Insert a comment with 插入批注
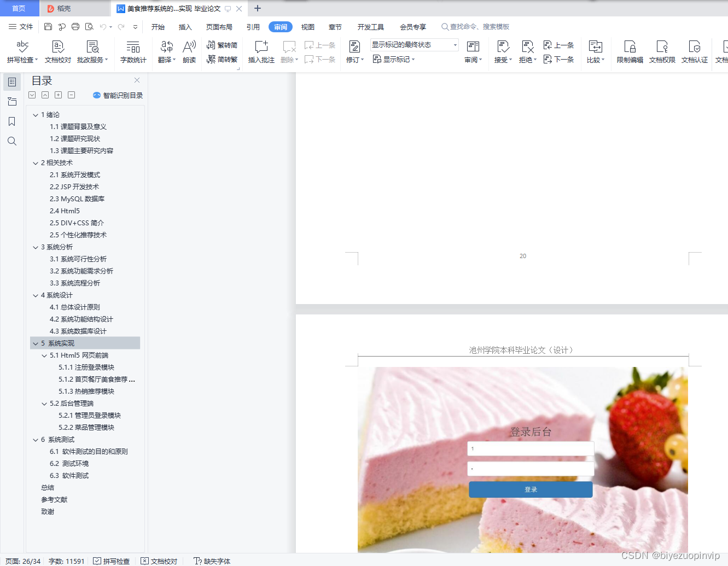Image resolution: width=728 pixels, height=566 pixels. 261,51
